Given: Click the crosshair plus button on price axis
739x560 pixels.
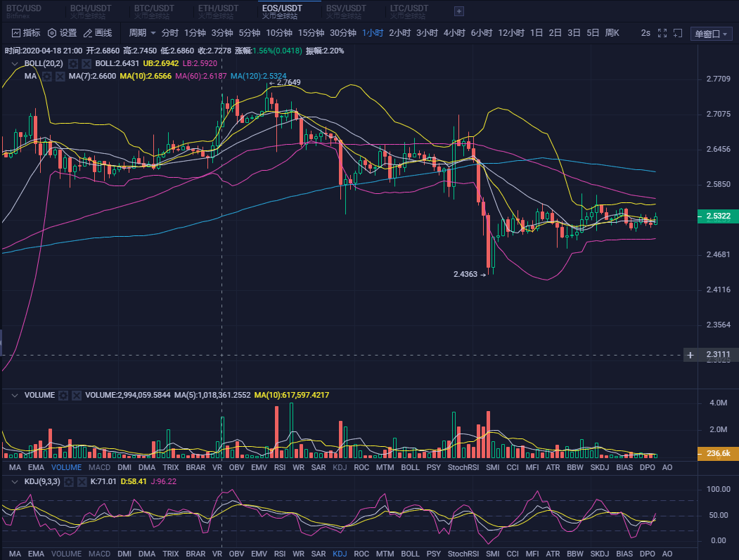Looking at the screenshot, I should pos(690,356).
